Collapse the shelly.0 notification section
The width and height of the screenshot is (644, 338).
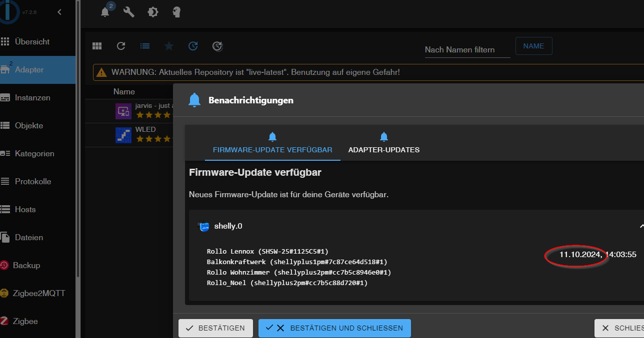click(641, 226)
